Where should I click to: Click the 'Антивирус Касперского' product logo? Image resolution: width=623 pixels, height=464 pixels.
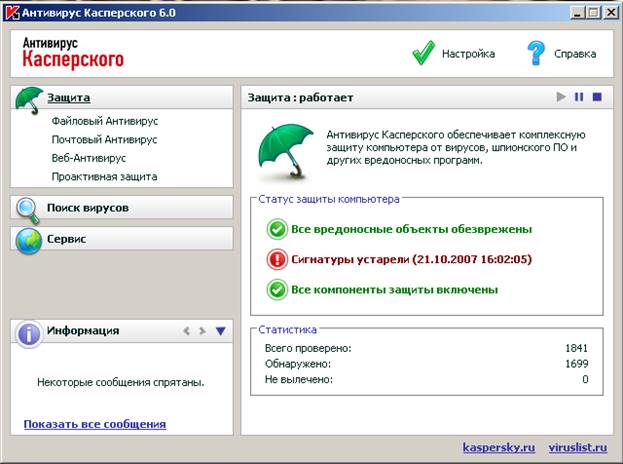73,53
